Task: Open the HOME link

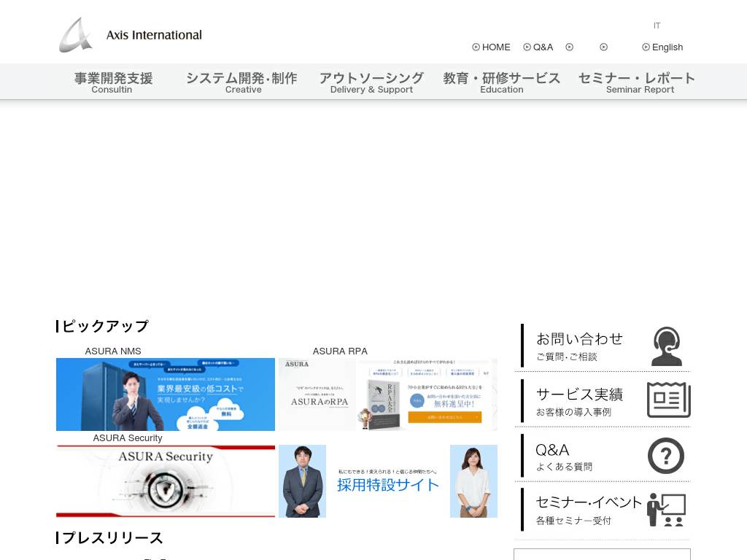Action: [x=496, y=47]
